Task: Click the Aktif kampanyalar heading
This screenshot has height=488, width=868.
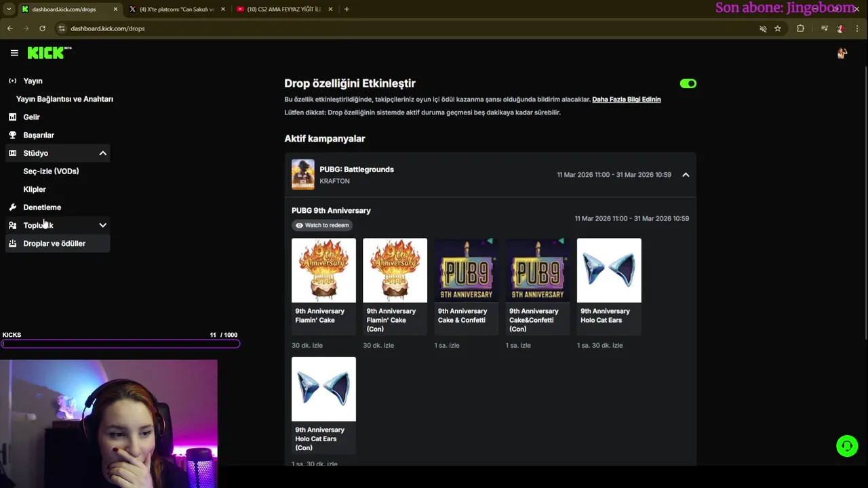Action: 325,138
